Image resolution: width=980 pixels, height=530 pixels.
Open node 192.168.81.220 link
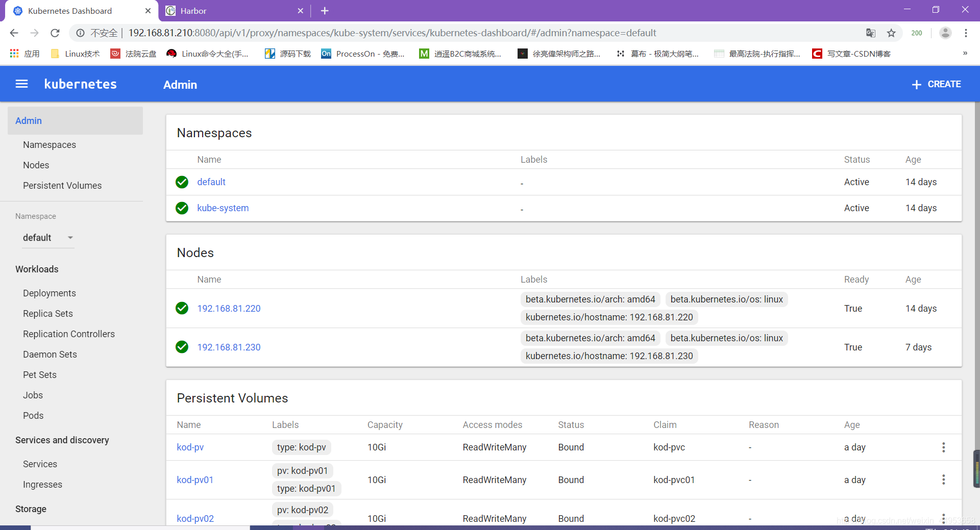tap(229, 309)
